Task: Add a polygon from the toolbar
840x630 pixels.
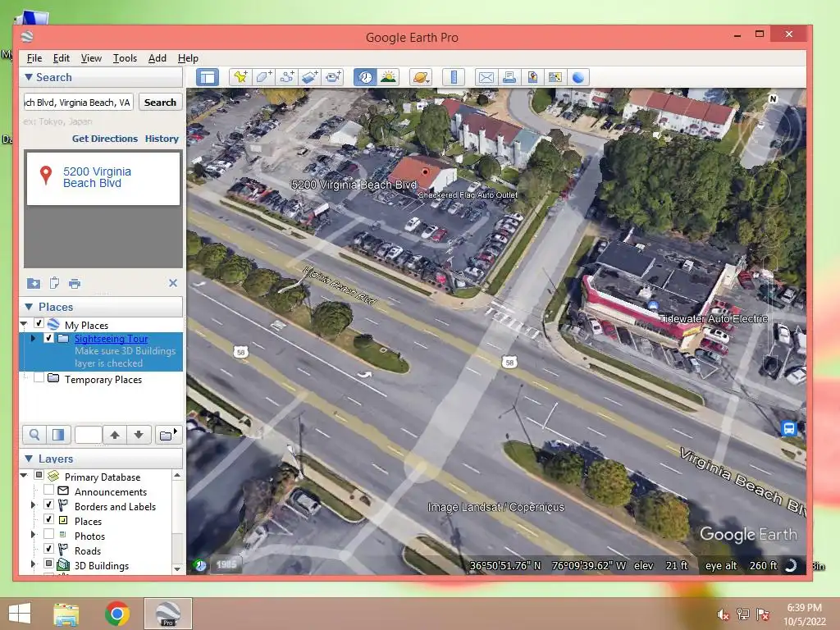Action: pyautogui.click(x=263, y=77)
